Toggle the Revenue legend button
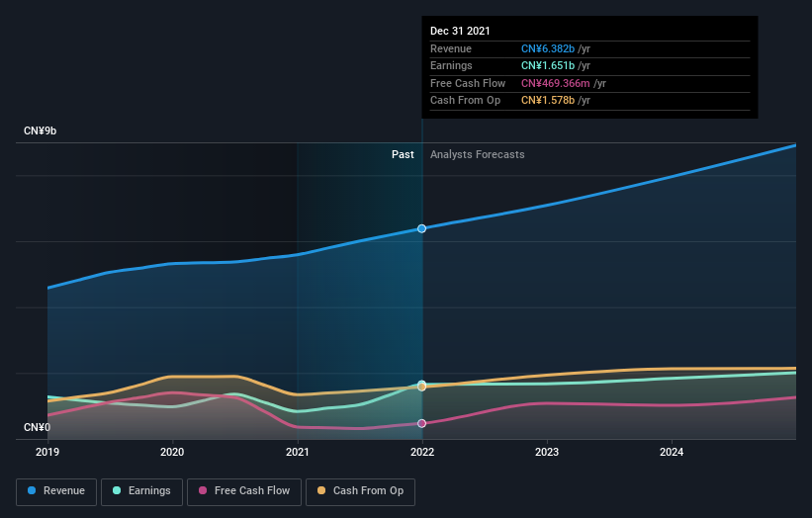This screenshot has height=518, width=812. pos(56,491)
